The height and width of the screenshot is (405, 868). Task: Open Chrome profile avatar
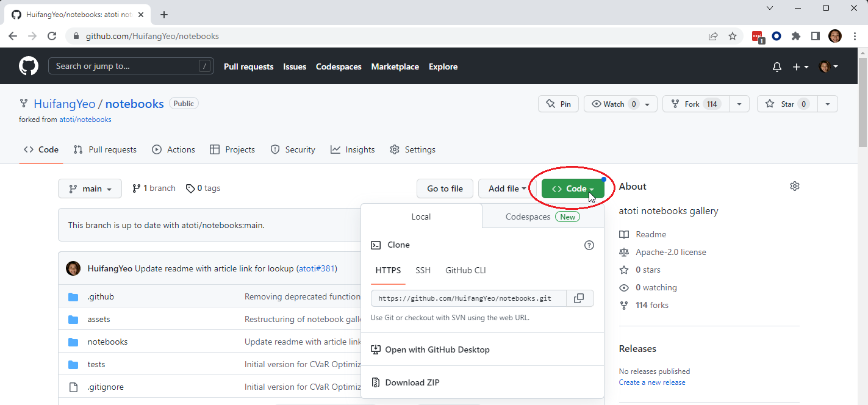[x=835, y=36]
